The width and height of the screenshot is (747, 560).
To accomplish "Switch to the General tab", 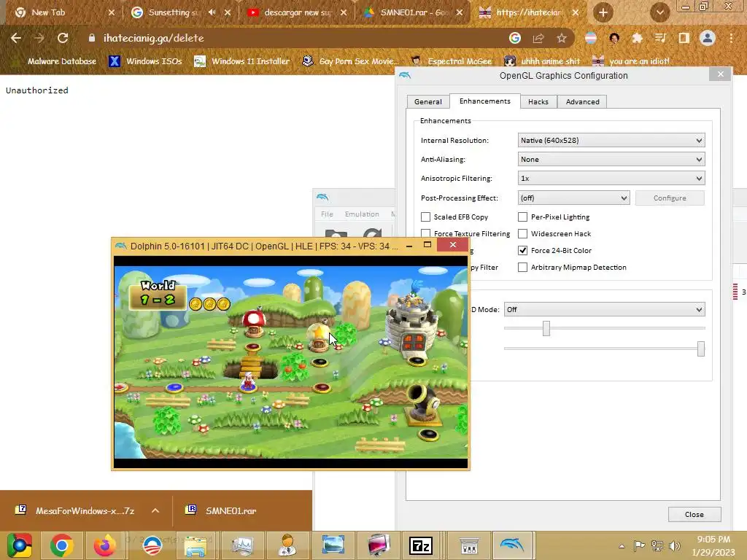I will (x=427, y=101).
